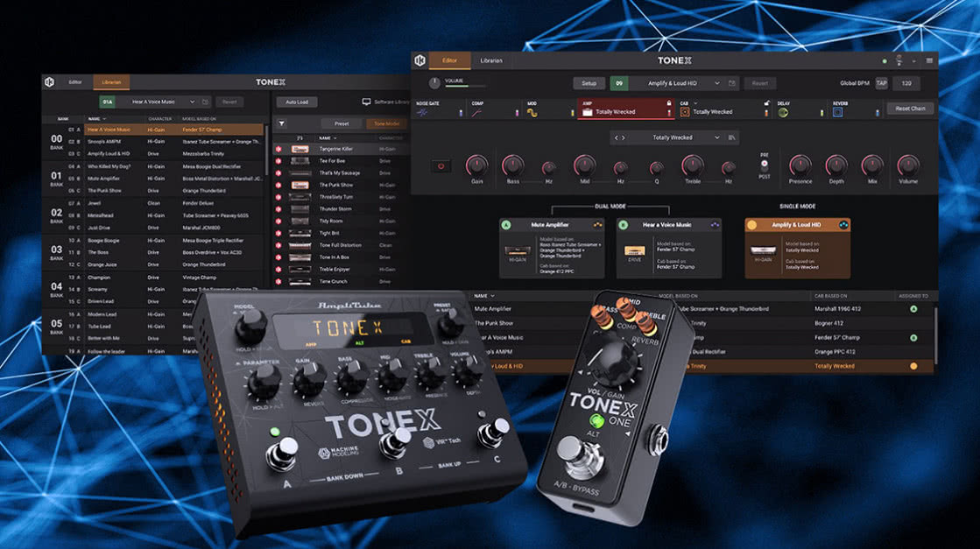Toggle the Delay on/off indicator

(x=821, y=113)
